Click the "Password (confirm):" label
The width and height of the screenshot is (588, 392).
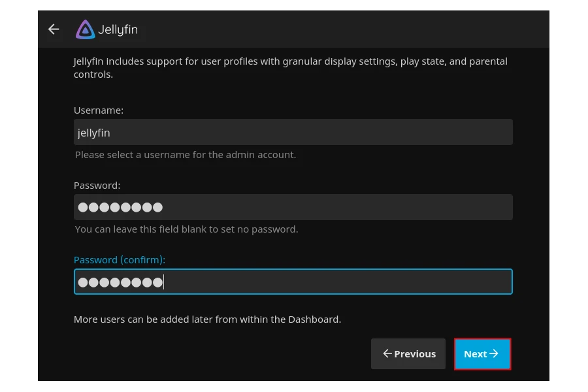click(120, 260)
